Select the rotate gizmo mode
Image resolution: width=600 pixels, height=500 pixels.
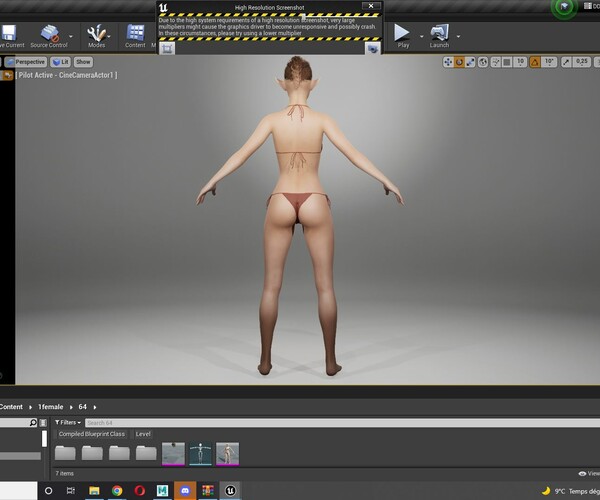pos(459,62)
